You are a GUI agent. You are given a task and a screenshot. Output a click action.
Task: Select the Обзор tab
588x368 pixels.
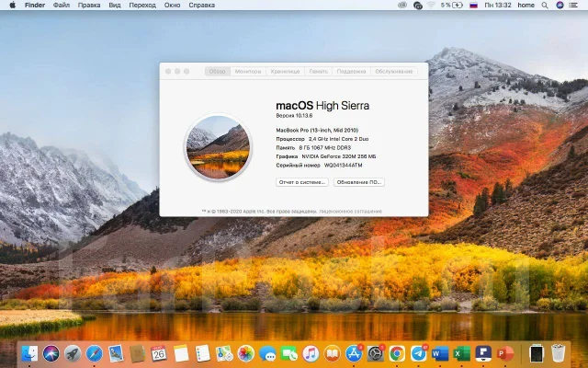click(x=218, y=72)
